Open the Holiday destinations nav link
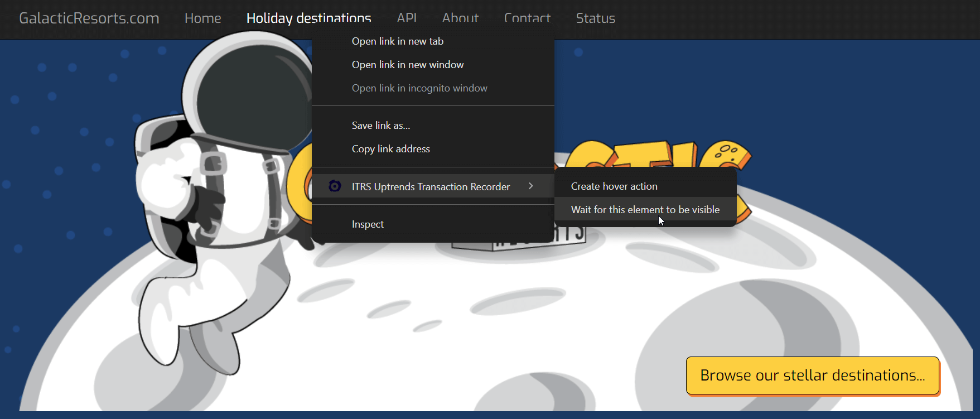 (308, 17)
